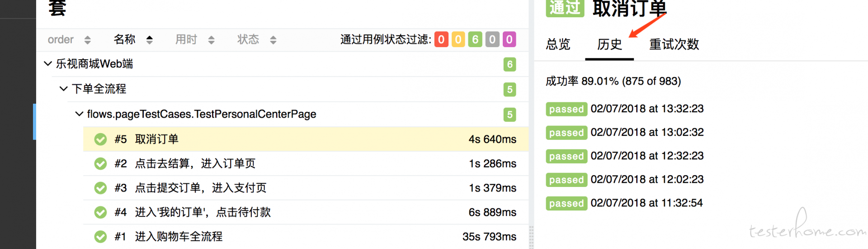Switch to the 总览 tab

[x=558, y=44]
